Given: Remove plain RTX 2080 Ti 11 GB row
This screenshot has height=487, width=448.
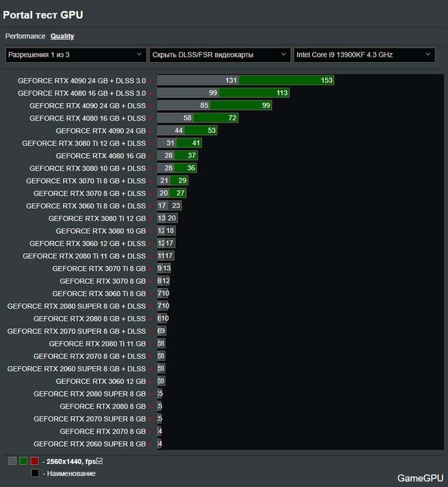Looking at the screenshot, I should pos(150,344).
